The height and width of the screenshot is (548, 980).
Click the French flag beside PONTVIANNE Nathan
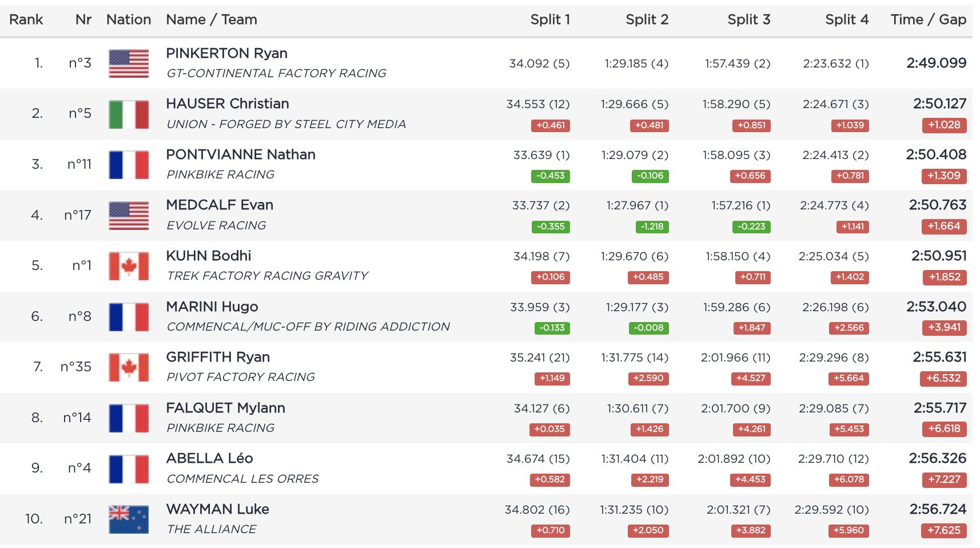[129, 165]
